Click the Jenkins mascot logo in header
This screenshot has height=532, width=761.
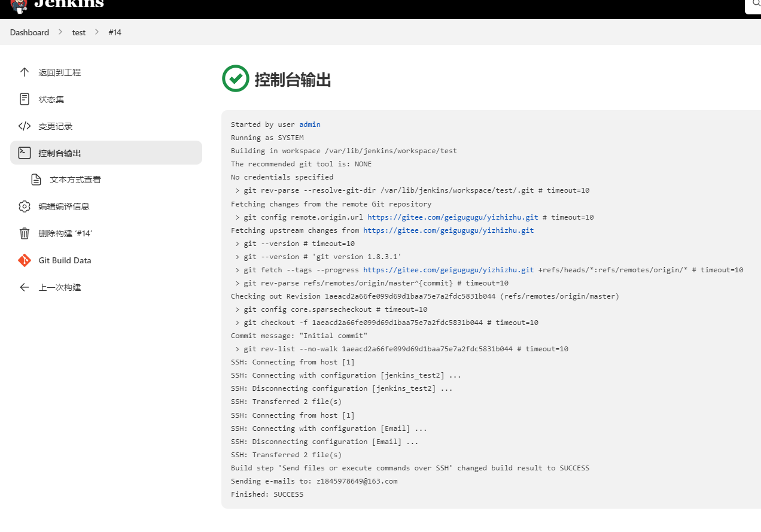[19, 5]
